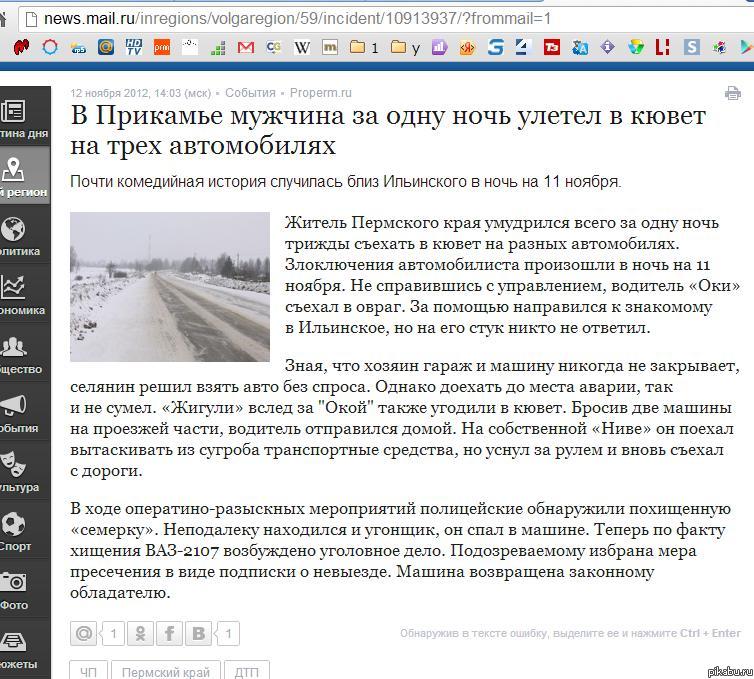Open the purple diamond info bookmark
754x679 pixels.
click(608, 47)
